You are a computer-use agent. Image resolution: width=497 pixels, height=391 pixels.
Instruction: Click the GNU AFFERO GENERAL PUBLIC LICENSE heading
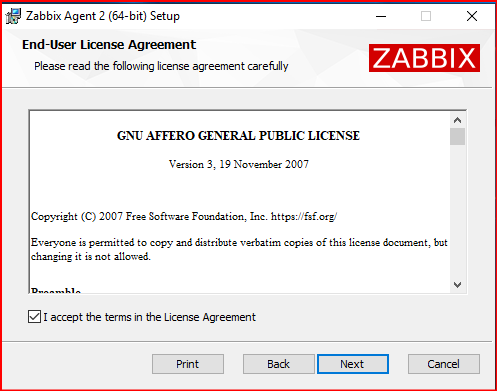pos(238,136)
